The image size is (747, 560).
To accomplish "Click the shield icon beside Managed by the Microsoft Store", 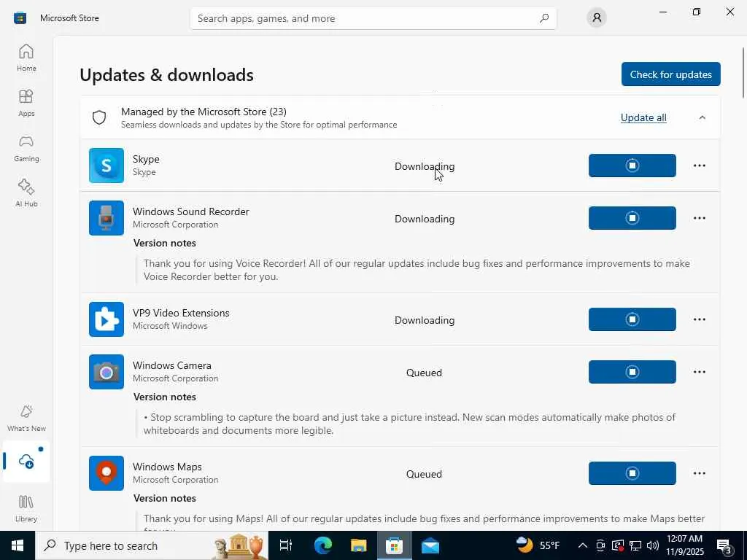I will point(99,117).
